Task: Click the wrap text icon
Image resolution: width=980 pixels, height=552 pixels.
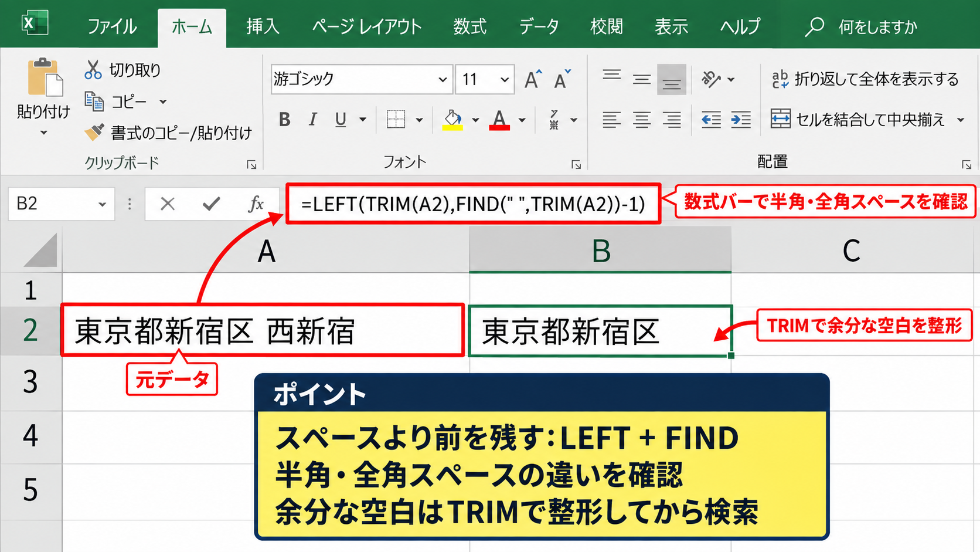Action: click(x=780, y=79)
